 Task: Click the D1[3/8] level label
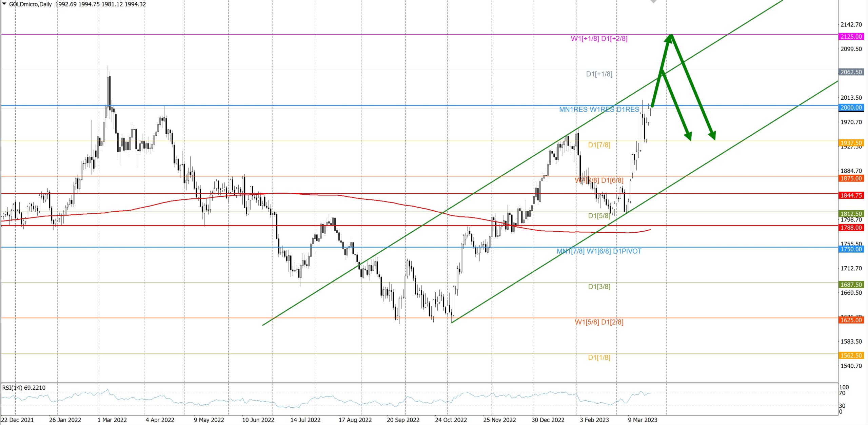click(x=599, y=287)
